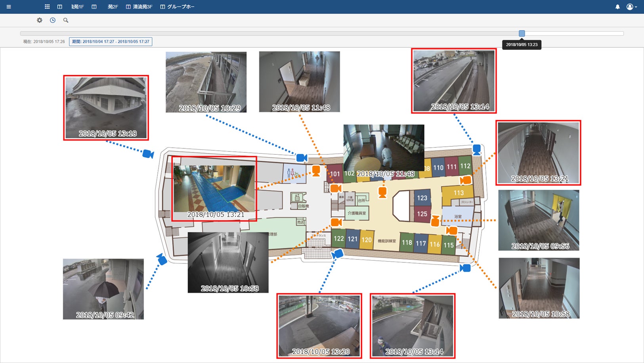Click the 浴室 room label
644x363 pixels.
(458, 217)
